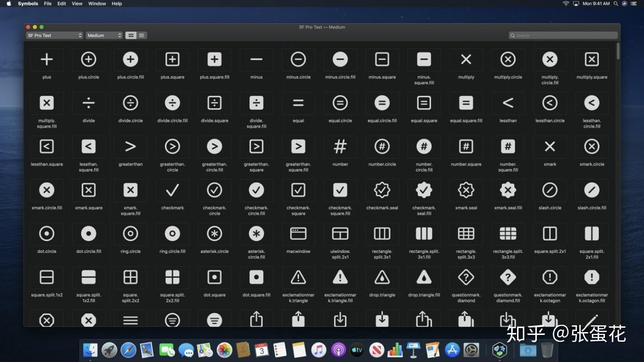Click the Siri icon in the menu bar

(625, 3)
